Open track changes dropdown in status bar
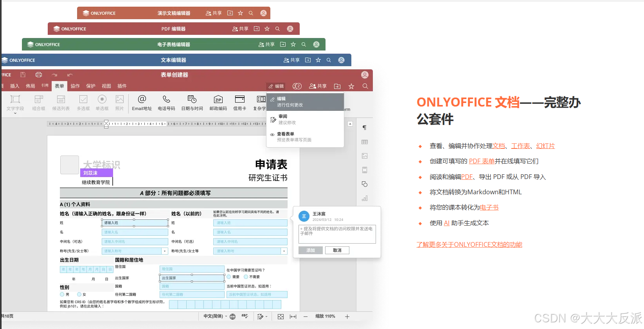 click(263, 316)
